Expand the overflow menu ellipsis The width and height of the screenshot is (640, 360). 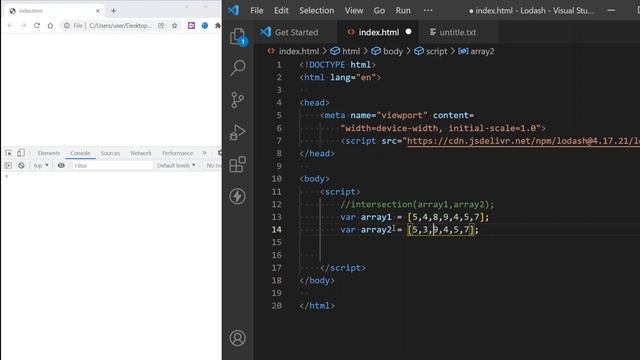click(428, 11)
